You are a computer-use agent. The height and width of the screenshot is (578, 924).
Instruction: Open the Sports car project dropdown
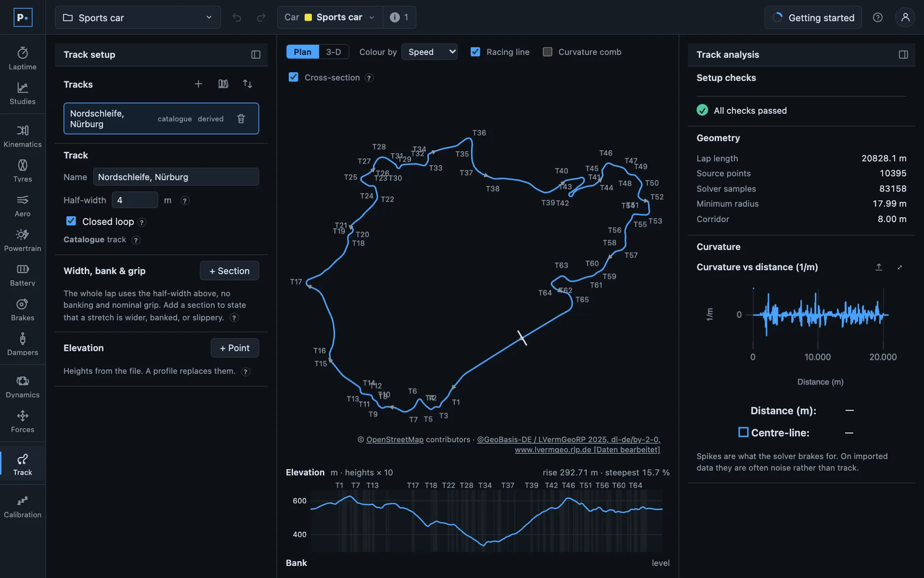point(138,17)
